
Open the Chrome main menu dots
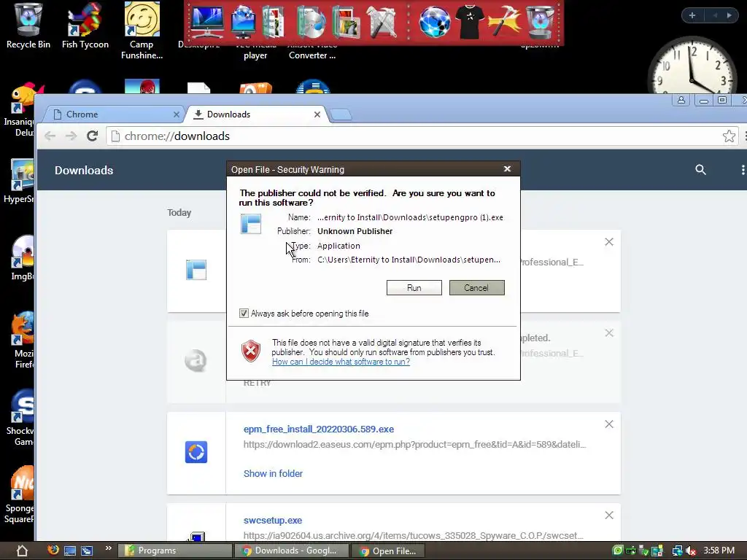(745, 136)
